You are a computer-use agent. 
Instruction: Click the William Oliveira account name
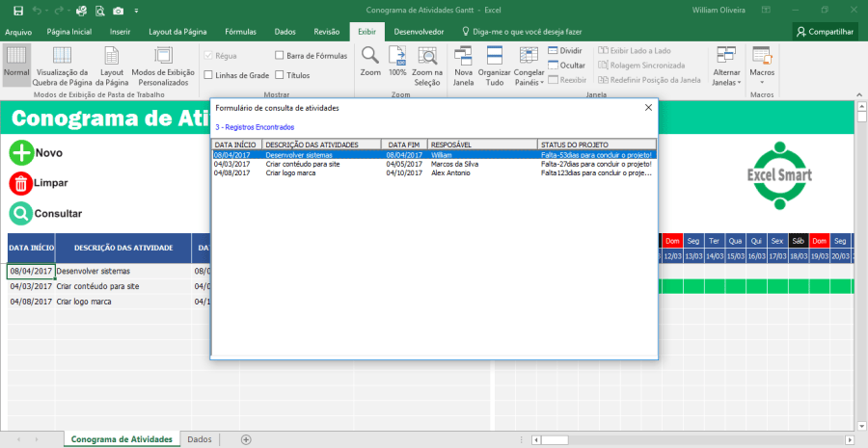pyautogui.click(x=719, y=10)
